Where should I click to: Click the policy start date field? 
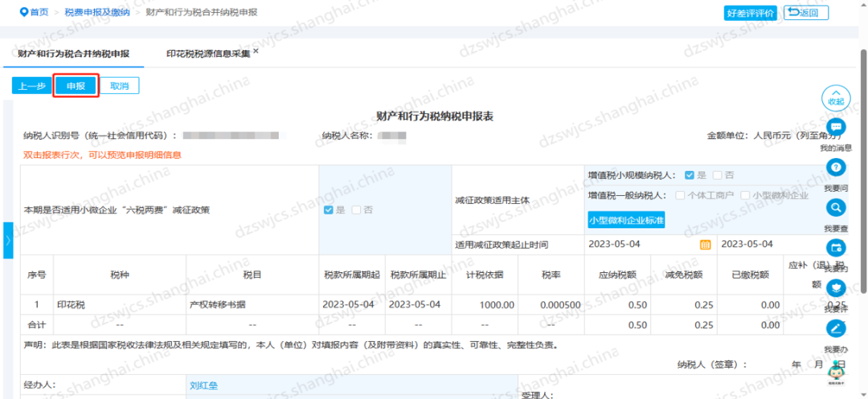click(639, 244)
